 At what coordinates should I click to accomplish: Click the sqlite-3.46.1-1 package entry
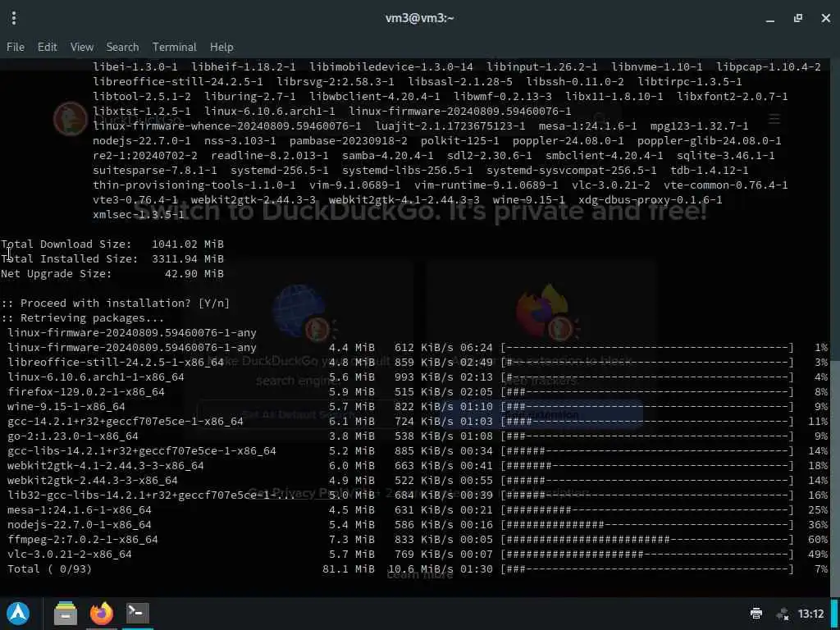pos(725,155)
